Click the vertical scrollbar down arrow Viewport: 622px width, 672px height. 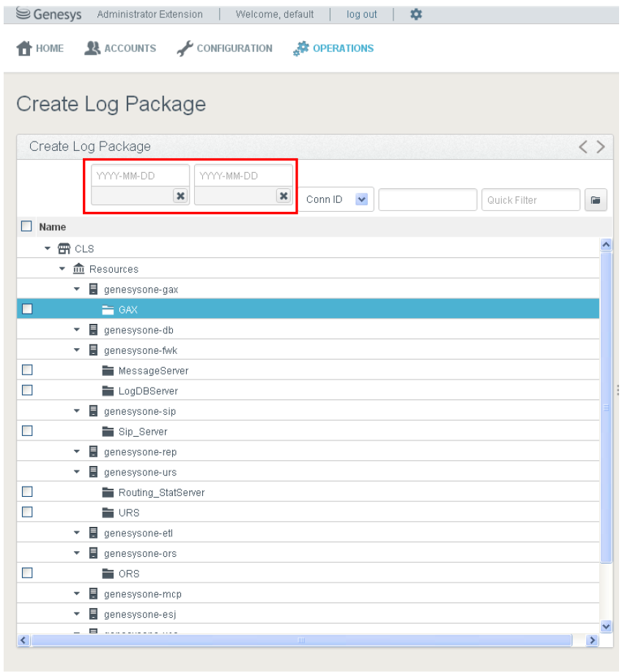[606, 626]
